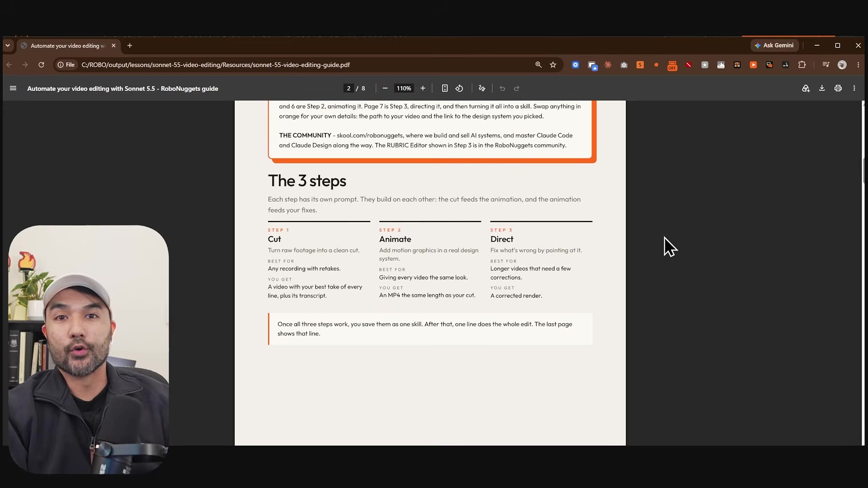This screenshot has height=488, width=868.
Task: Open the Chrome profile avatar
Action: [x=842, y=65]
